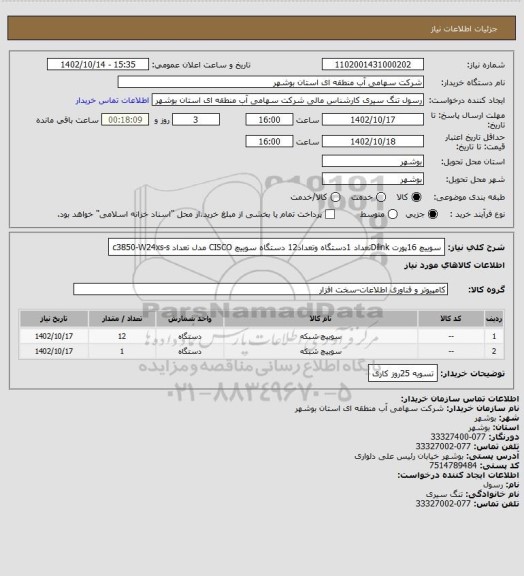The image size is (524, 576).
Task: Click the family name تنگ سیری
Action: click(445, 494)
